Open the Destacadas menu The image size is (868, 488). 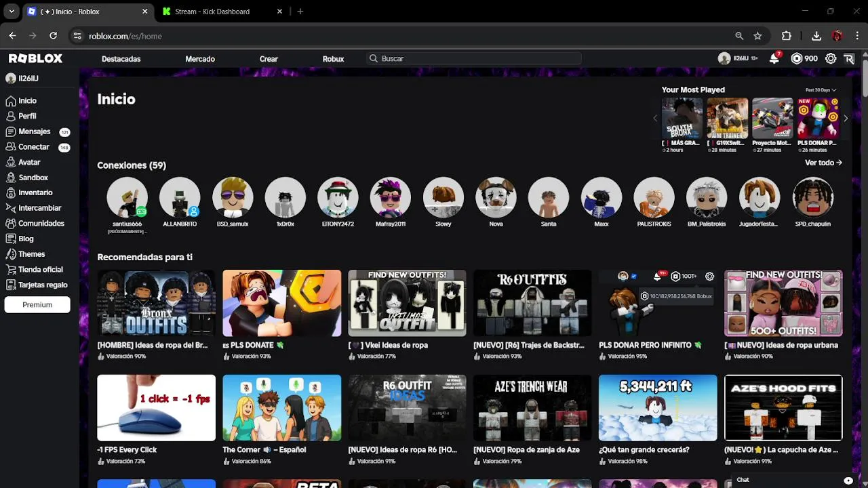[121, 59]
